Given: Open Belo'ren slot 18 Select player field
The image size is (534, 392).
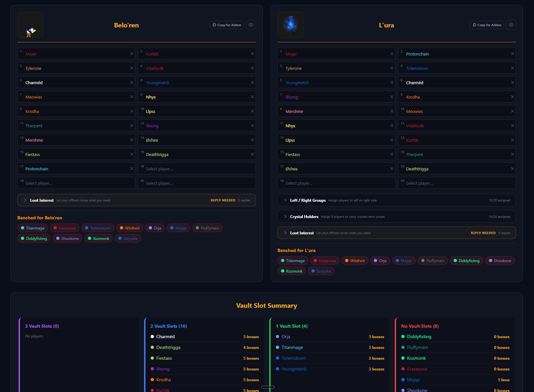Looking at the screenshot, I should click(x=197, y=169).
